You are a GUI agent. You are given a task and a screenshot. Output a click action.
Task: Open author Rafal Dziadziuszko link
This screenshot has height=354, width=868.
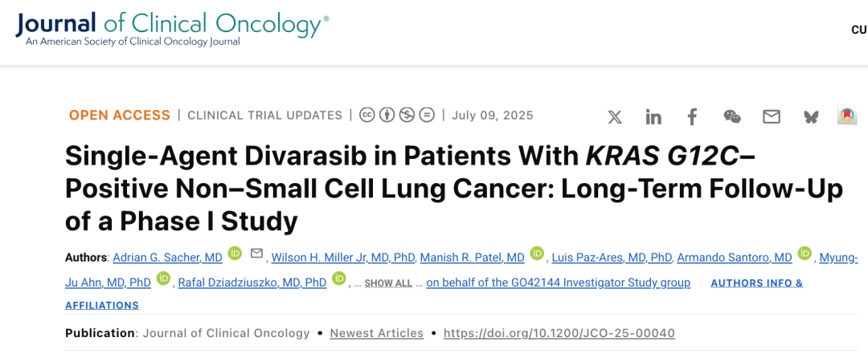(252, 283)
